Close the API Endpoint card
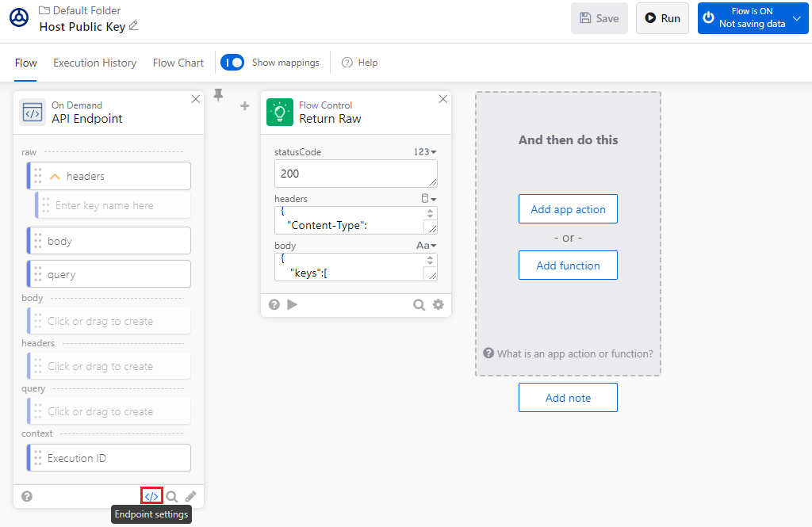The width and height of the screenshot is (812, 527). tap(196, 99)
